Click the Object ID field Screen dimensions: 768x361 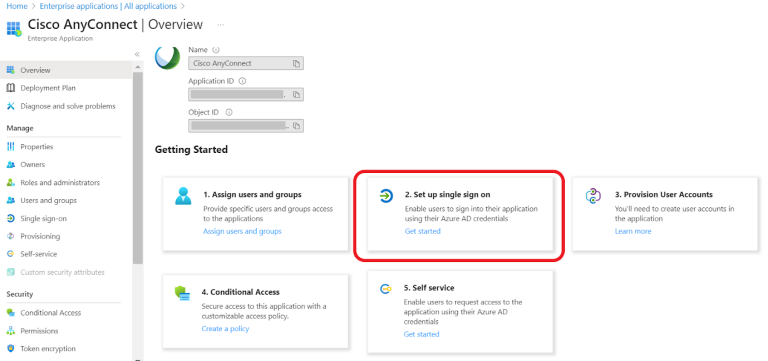tap(246, 126)
